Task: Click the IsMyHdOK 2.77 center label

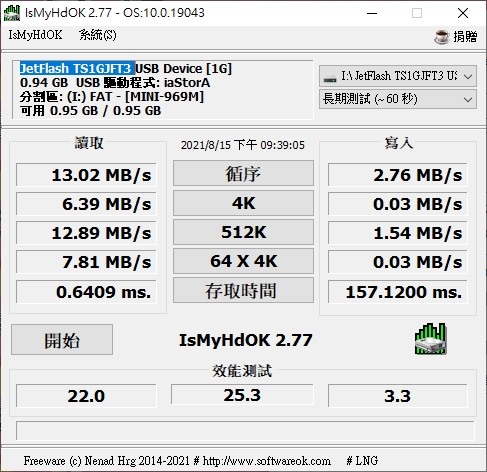Action: point(246,340)
